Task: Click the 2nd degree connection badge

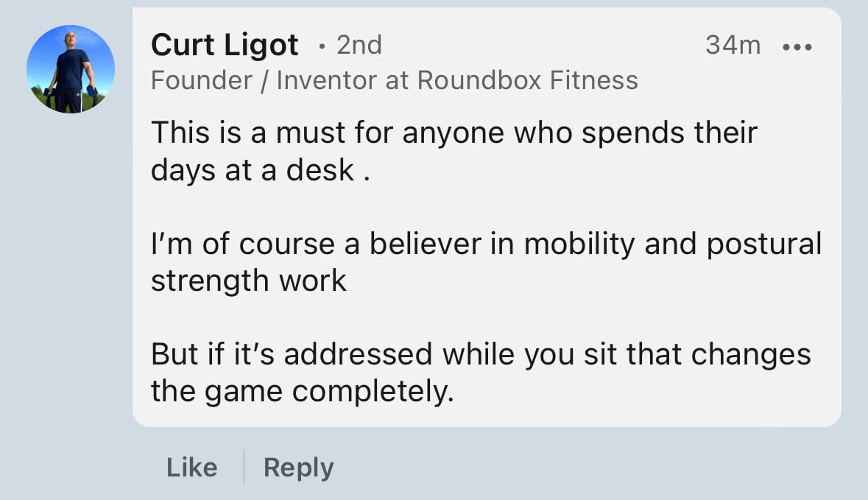Action: click(x=359, y=45)
